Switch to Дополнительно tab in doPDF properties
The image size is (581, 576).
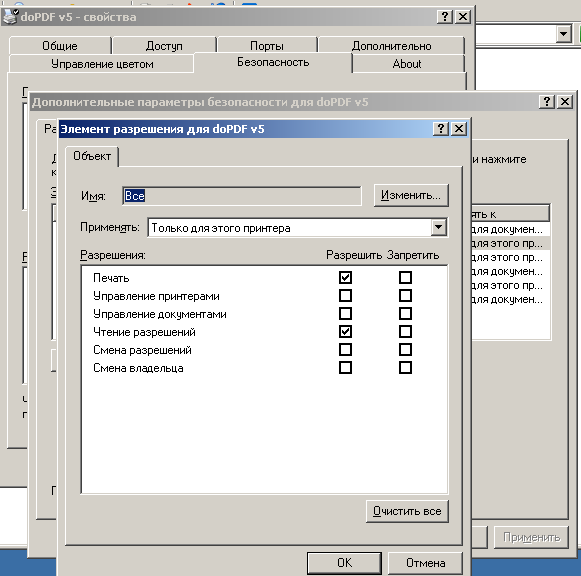(x=391, y=46)
